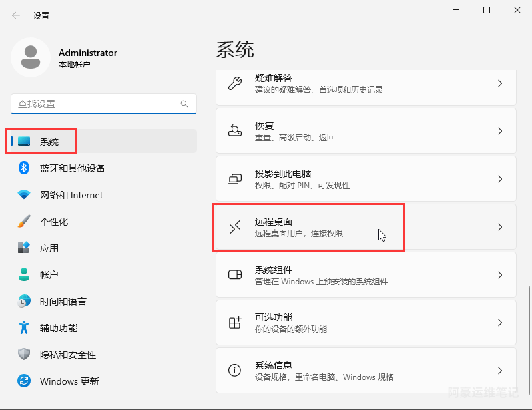Maximize the Settings window
532x410 pixels.
click(487, 10)
